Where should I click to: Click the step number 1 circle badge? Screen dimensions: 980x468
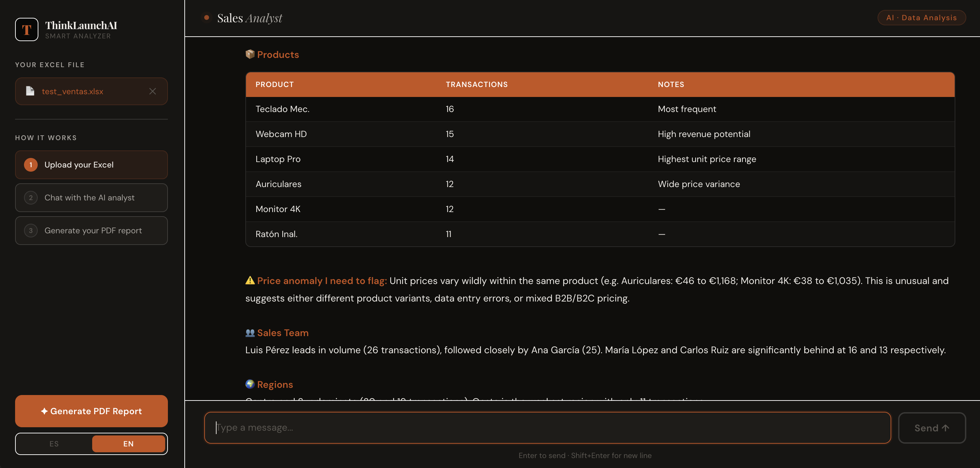click(x=31, y=165)
